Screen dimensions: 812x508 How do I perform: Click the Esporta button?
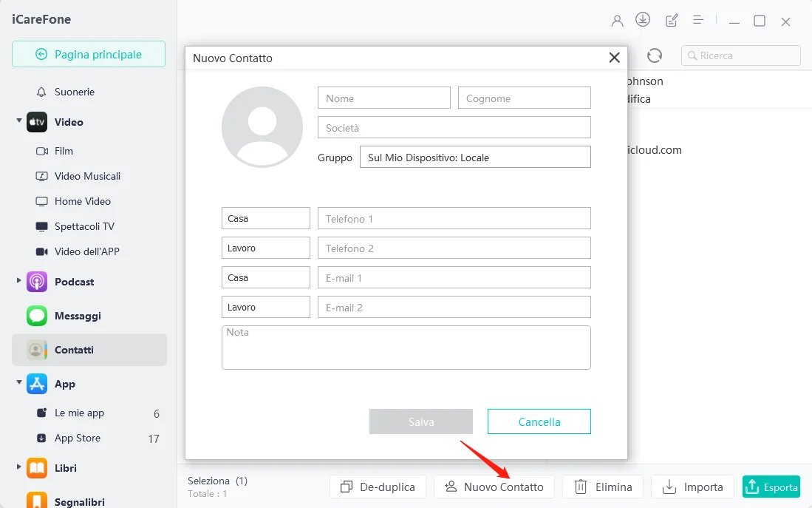771,487
